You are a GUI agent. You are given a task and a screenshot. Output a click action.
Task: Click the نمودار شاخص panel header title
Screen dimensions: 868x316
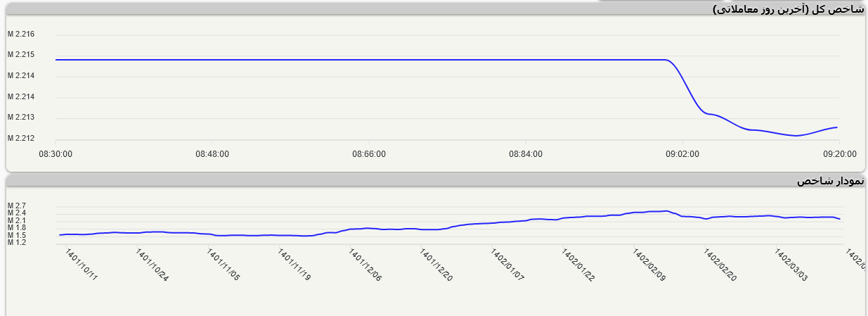coord(829,181)
